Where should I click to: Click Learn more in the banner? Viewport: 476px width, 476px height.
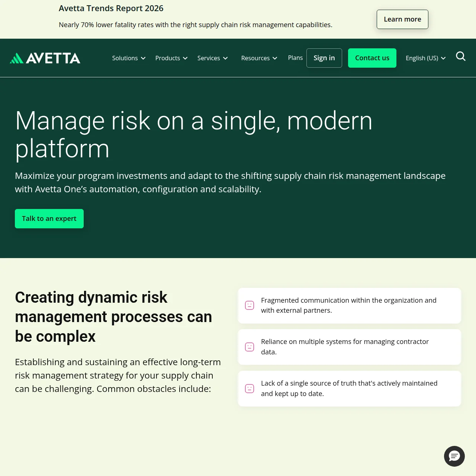[402, 19]
